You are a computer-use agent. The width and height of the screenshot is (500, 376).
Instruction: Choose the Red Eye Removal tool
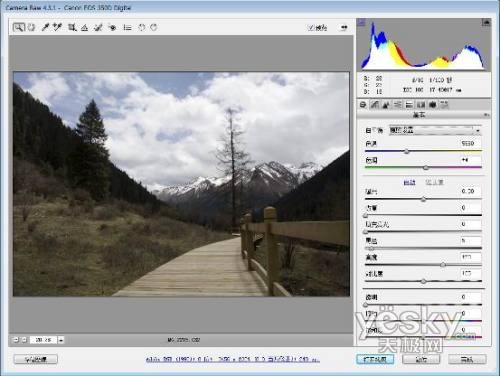coord(113,27)
